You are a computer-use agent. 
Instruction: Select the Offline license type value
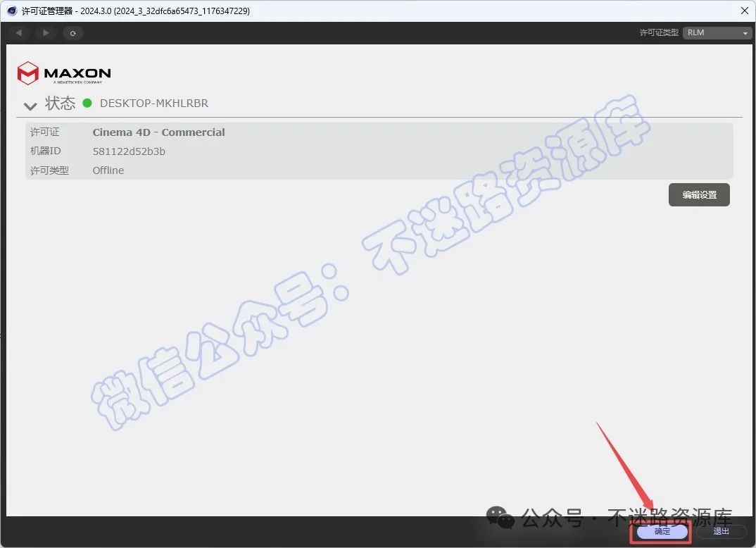pos(108,170)
